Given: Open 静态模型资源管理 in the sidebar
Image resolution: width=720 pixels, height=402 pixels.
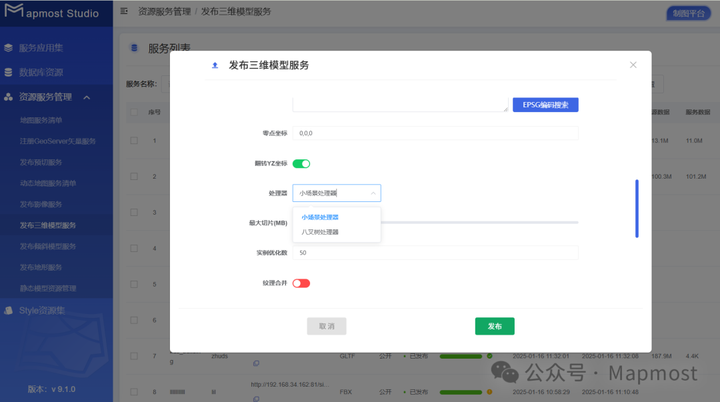Looking at the screenshot, I should [48, 289].
